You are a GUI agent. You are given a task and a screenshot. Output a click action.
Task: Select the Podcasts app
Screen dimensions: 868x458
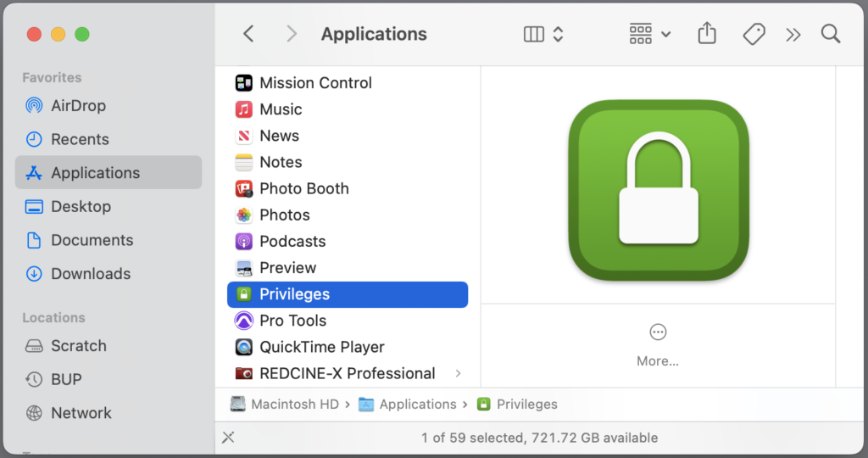pyautogui.click(x=348, y=242)
